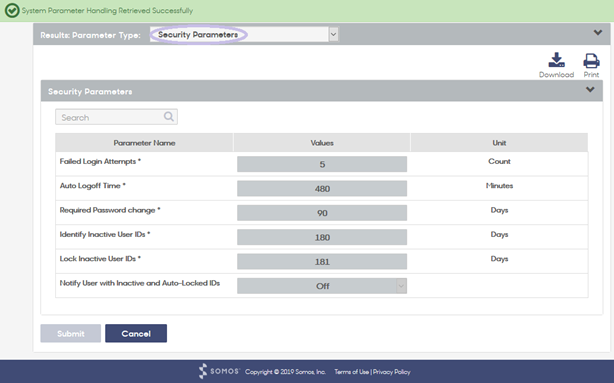Viewport: 614px width, 383px height.
Task: Click the Cancel button
Action: point(136,333)
